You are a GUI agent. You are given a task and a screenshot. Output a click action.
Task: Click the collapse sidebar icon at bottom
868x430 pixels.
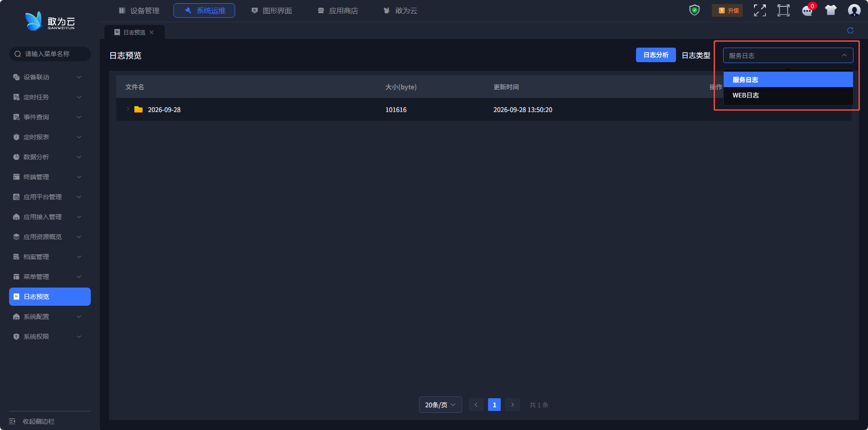pos(12,421)
